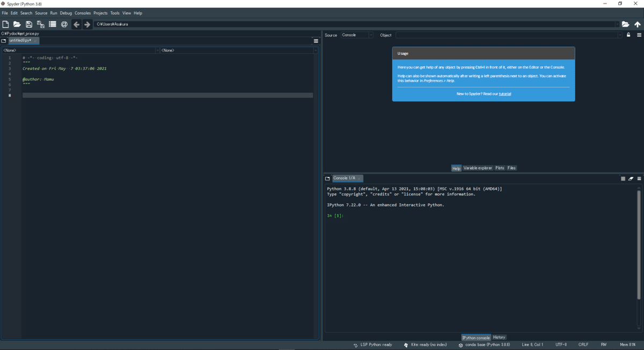This screenshot has height=350, width=644.
Task: Place cursor on editor line 8
Action: [x=167, y=96]
